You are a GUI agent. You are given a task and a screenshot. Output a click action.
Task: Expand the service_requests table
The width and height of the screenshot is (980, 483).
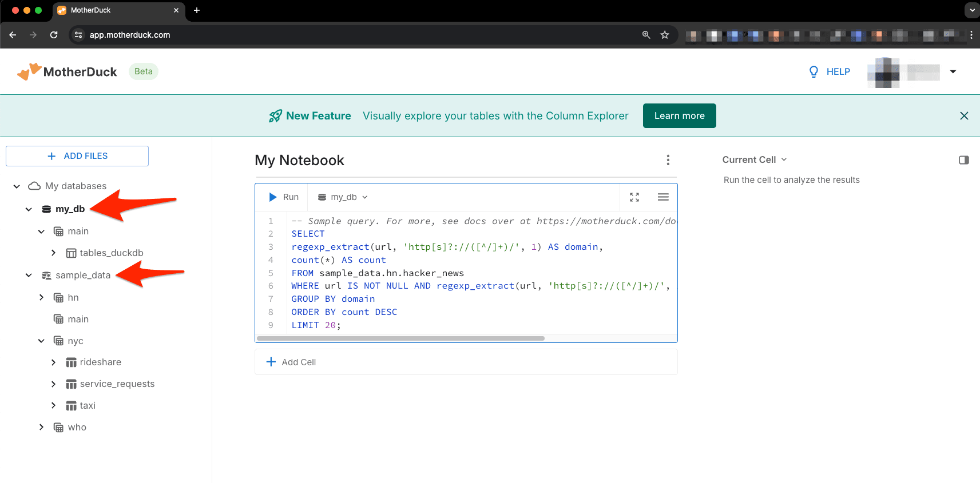pyautogui.click(x=53, y=384)
